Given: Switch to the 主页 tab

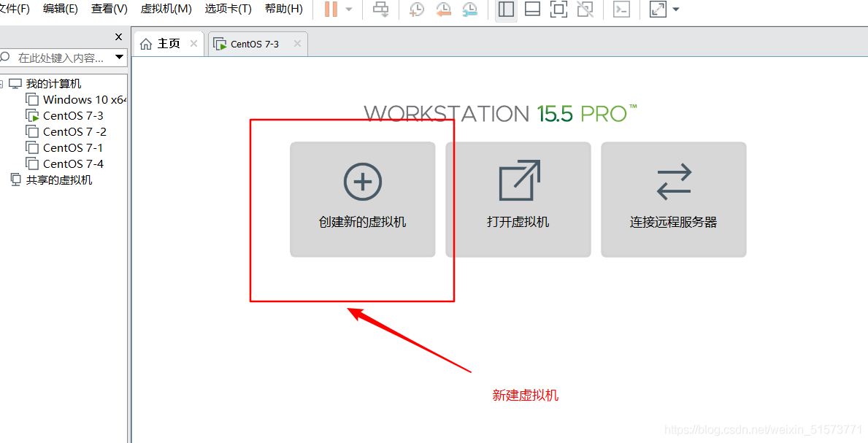Looking at the screenshot, I should 169,44.
